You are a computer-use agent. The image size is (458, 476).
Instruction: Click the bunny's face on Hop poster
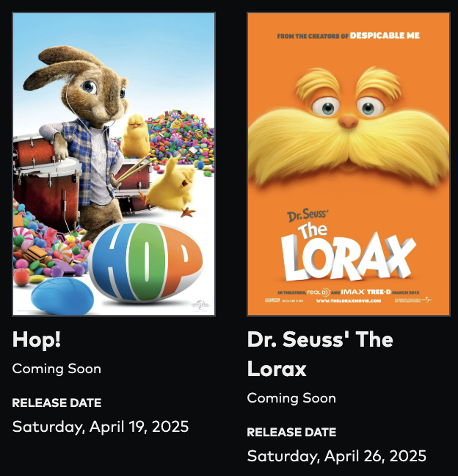pyautogui.click(x=98, y=97)
